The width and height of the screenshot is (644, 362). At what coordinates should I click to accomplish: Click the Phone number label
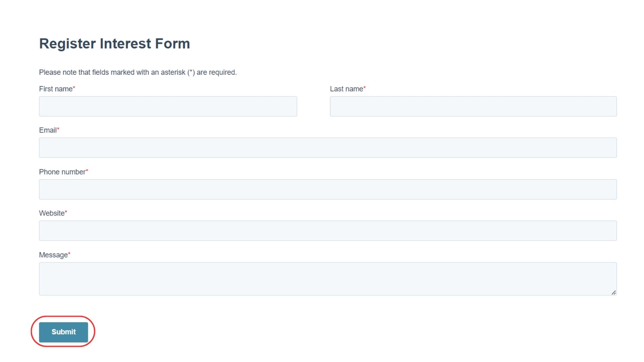[x=62, y=172]
